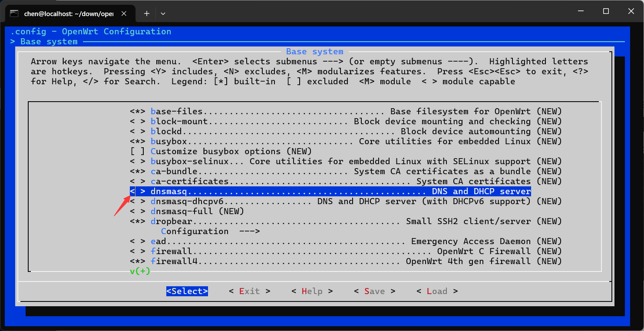This screenshot has height=331, width=644.
Task: Click the 'Base system' dialog title
Action: tap(315, 52)
